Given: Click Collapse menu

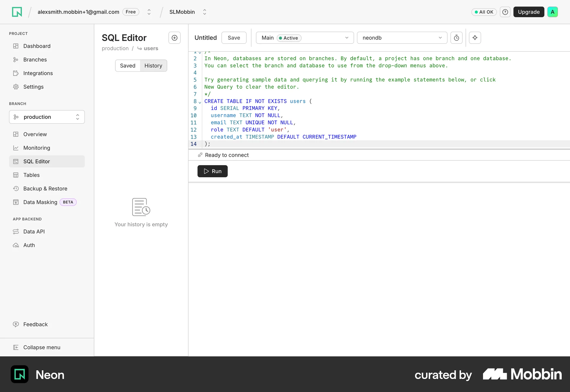Looking at the screenshot, I should click(47, 347).
